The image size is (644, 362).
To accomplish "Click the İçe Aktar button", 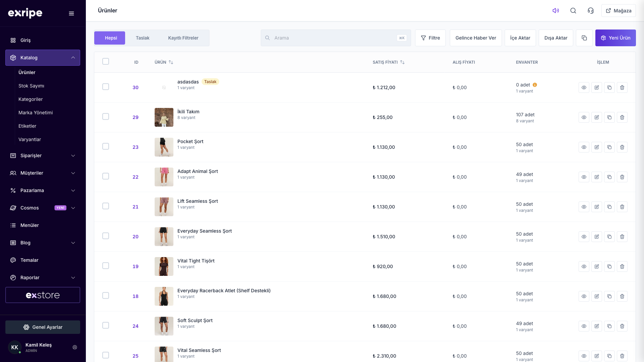I will [x=520, y=38].
